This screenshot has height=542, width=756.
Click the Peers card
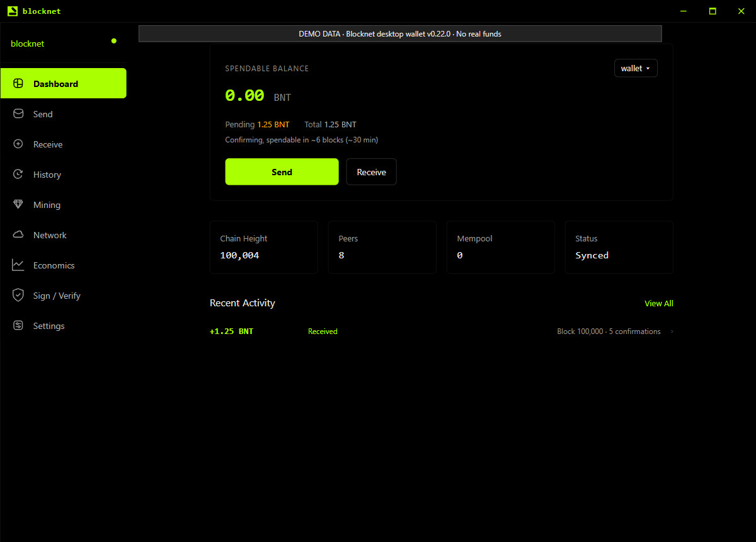click(382, 247)
